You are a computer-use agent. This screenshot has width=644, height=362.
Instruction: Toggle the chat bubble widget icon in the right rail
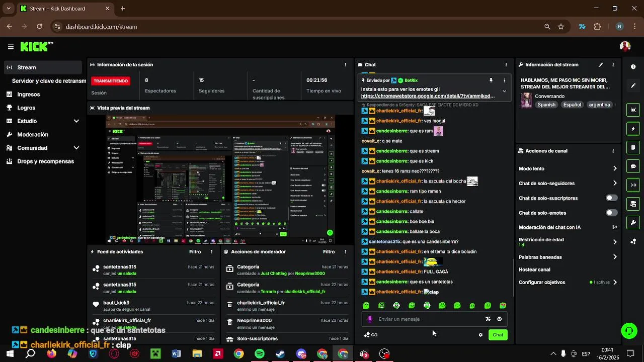(633, 166)
